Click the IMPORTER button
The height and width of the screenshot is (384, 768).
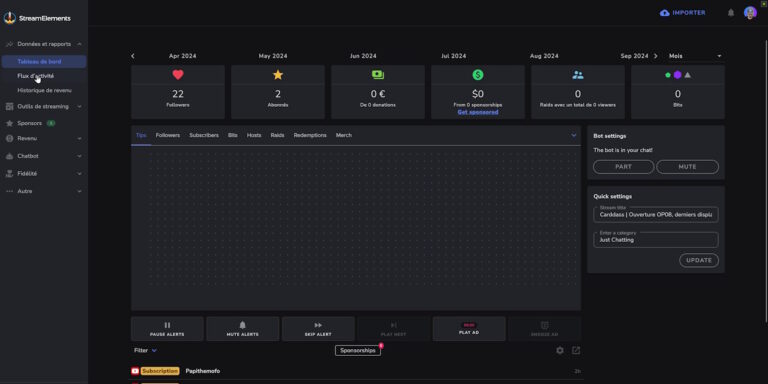[682, 13]
